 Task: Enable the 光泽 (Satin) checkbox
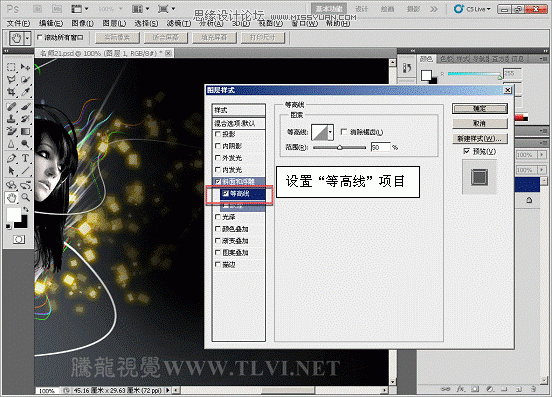(218, 217)
